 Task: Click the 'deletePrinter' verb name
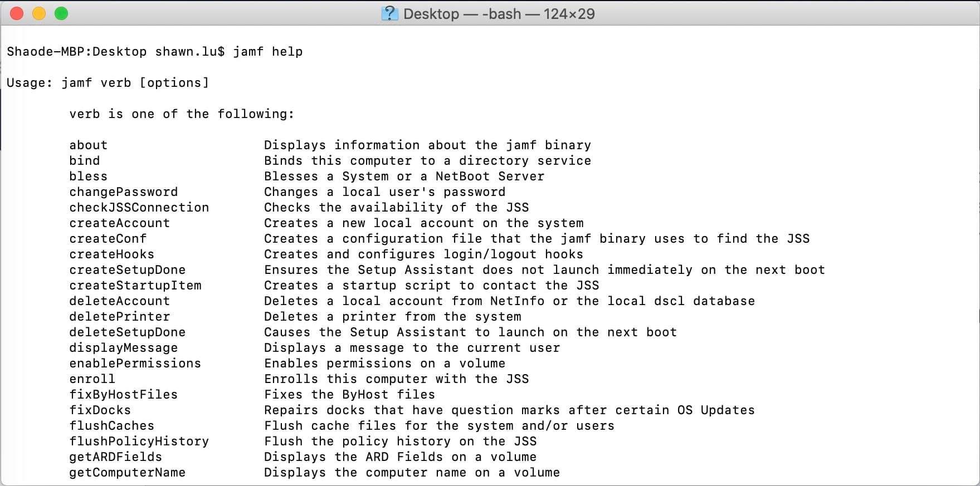pos(119,317)
